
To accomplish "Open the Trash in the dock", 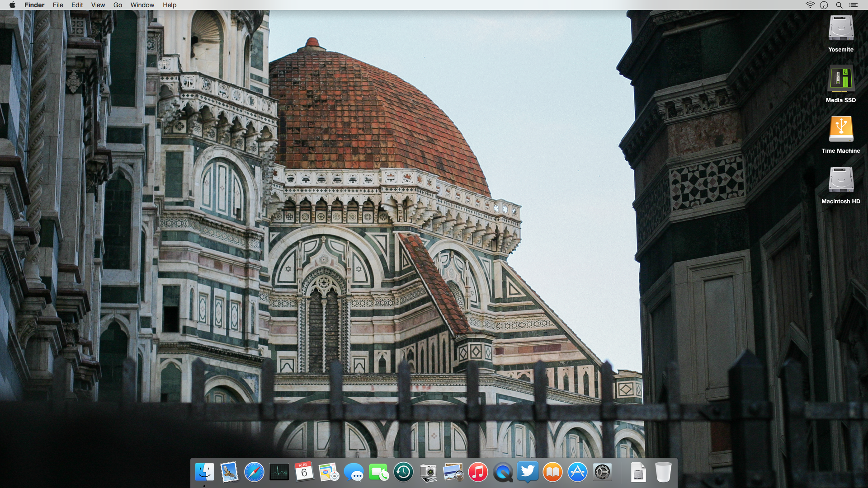I will point(663,473).
